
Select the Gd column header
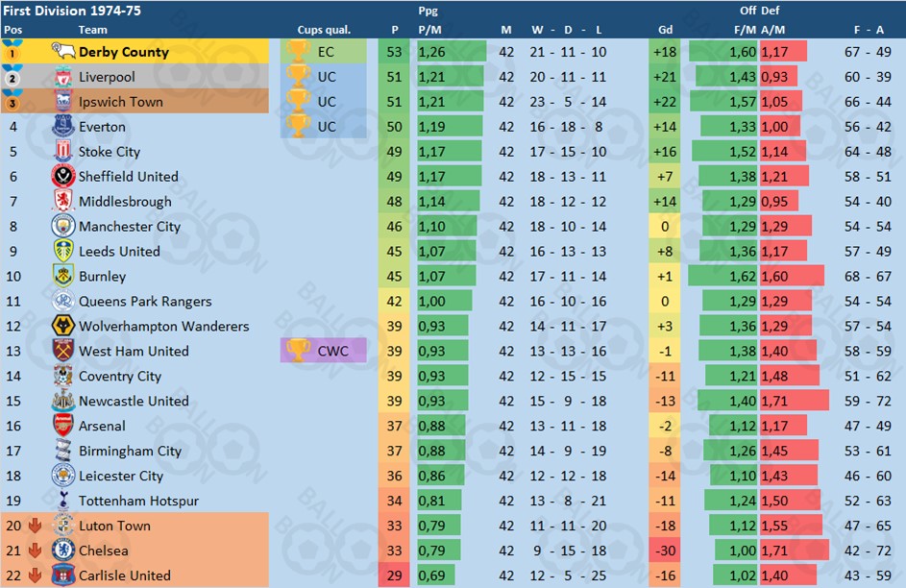pos(665,30)
